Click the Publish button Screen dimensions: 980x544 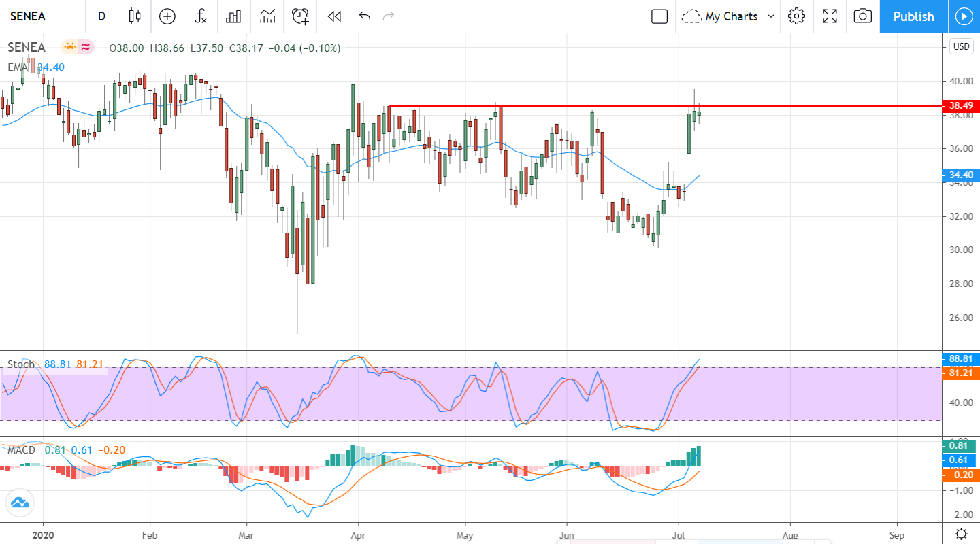pyautogui.click(x=913, y=16)
